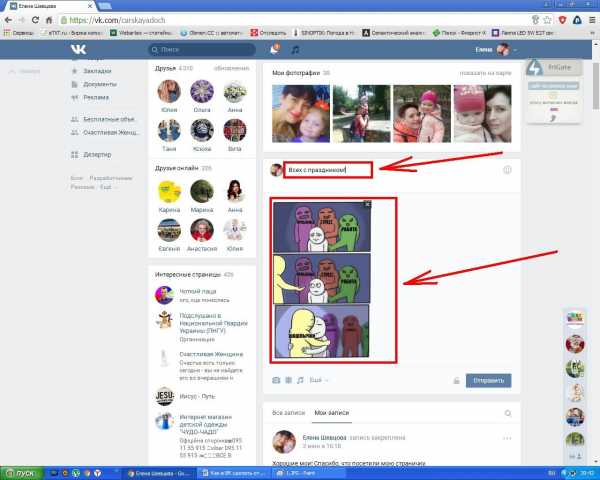Open friGate extension panel
The width and height of the screenshot is (600, 480).
[554, 67]
